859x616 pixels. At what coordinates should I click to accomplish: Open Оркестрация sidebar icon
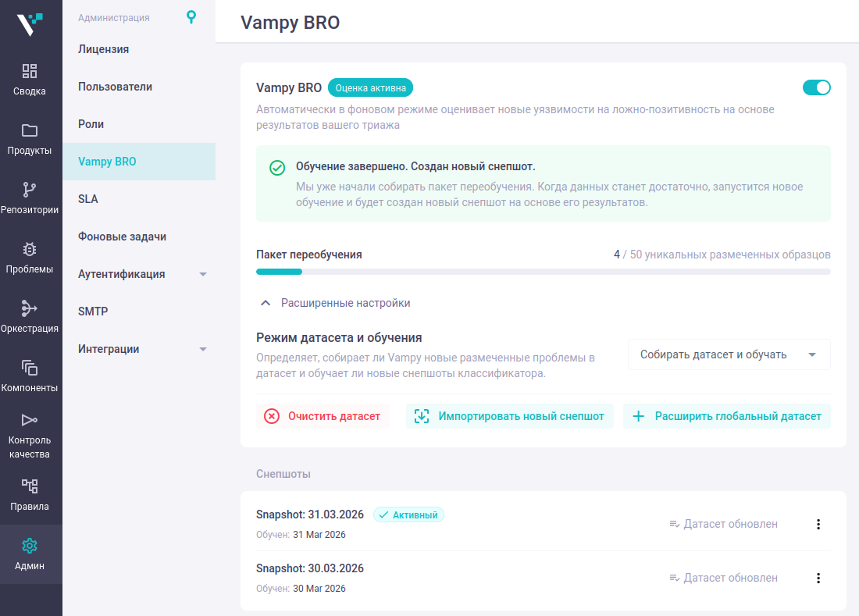tap(30, 308)
